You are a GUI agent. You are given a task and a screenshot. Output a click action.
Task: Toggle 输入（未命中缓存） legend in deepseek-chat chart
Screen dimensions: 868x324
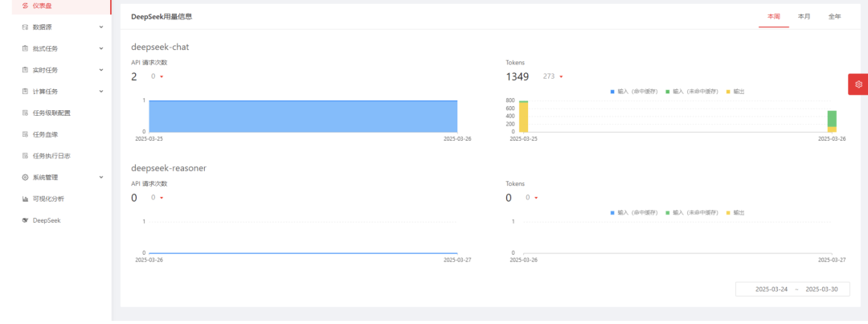click(692, 92)
